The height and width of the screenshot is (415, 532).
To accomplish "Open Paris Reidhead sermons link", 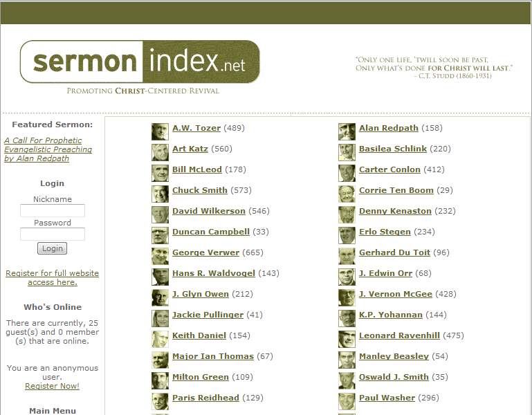I will pyautogui.click(x=205, y=397).
